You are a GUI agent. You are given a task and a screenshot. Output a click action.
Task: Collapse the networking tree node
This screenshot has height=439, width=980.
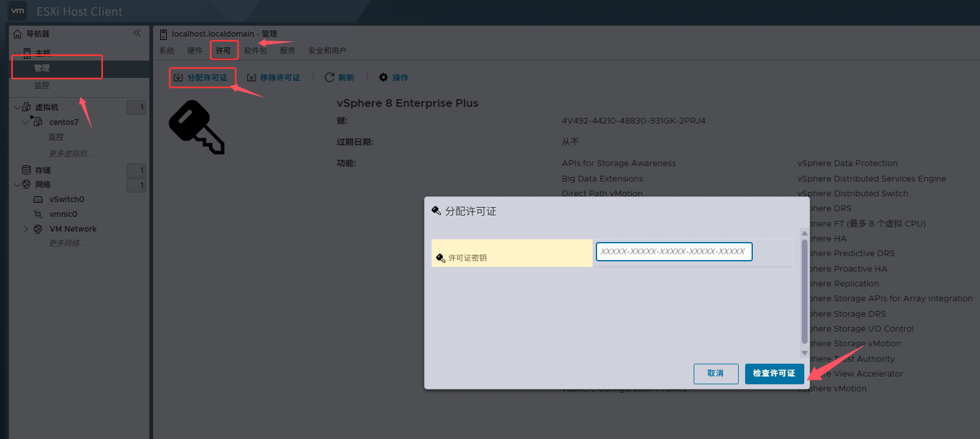[17, 185]
